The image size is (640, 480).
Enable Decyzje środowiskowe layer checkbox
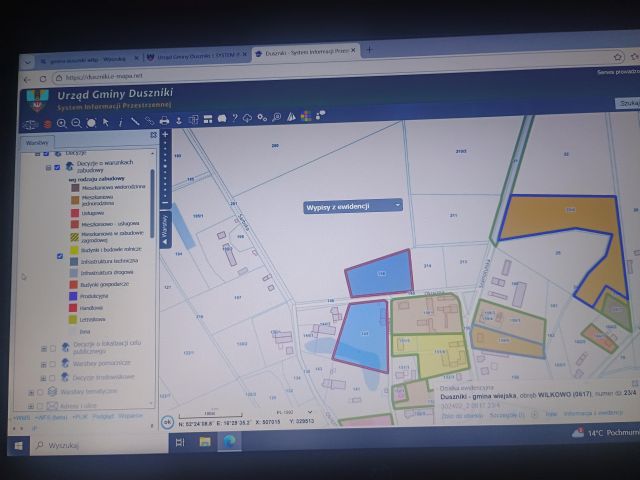point(52,378)
